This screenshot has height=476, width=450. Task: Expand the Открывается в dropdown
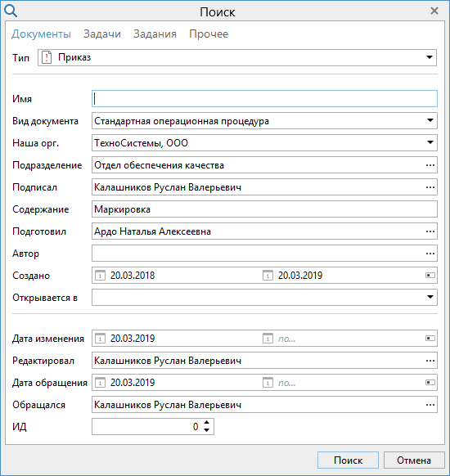[x=430, y=297]
